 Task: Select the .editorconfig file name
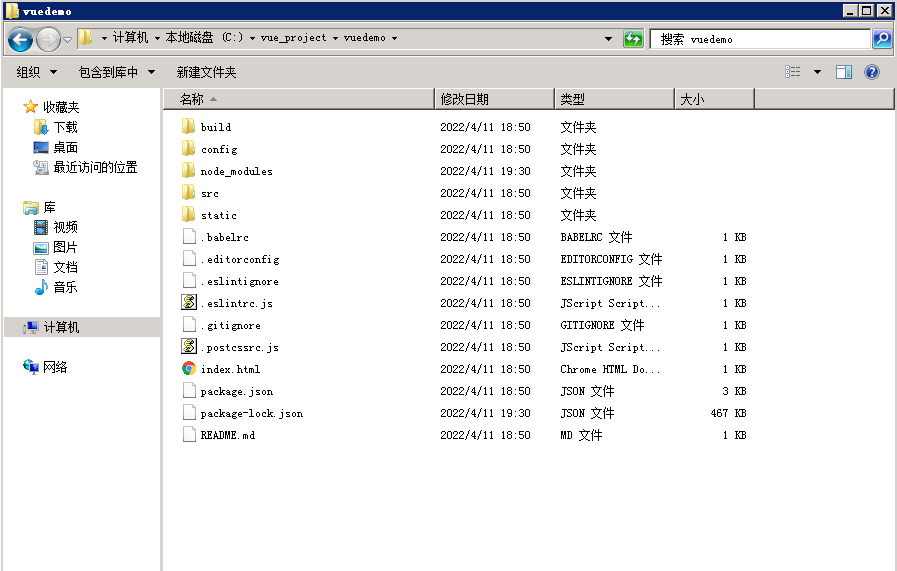(240, 259)
